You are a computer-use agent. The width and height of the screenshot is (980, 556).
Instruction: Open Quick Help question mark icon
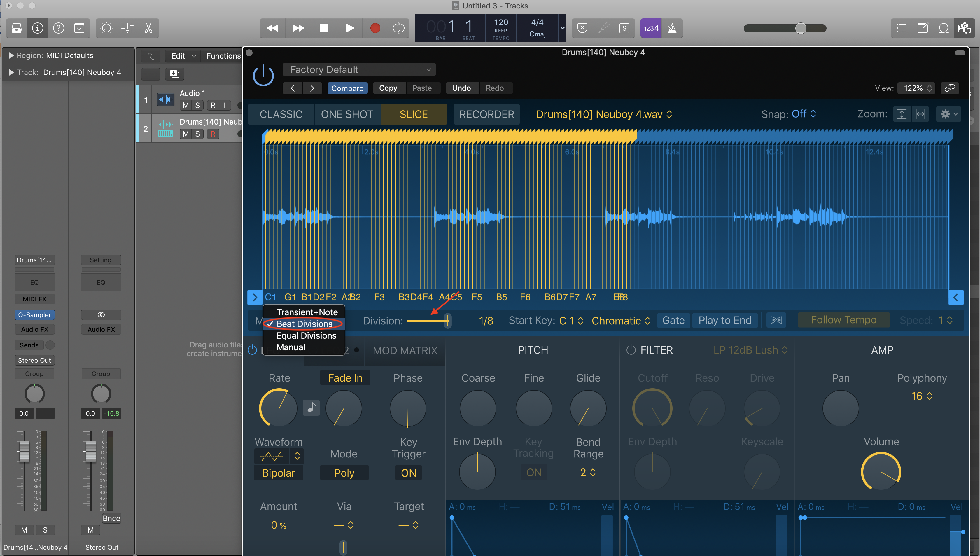point(58,28)
